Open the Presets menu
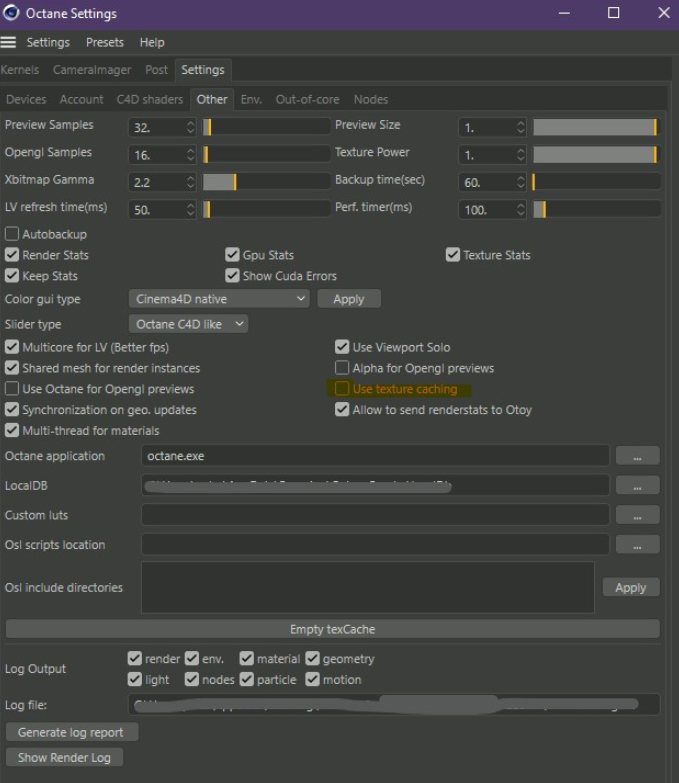Image resolution: width=679 pixels, height=783 pixels. click(x=105, y=42)
